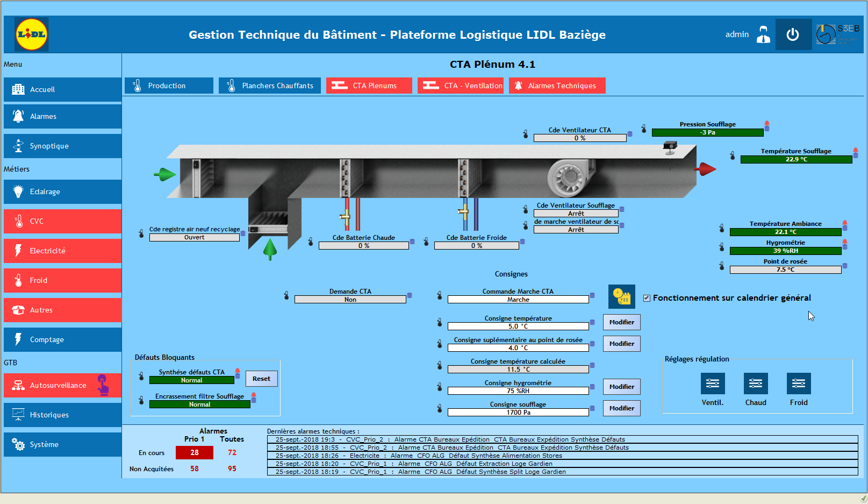Click thermometer icon beside Température Ambiance

click(x=722, y=228)
